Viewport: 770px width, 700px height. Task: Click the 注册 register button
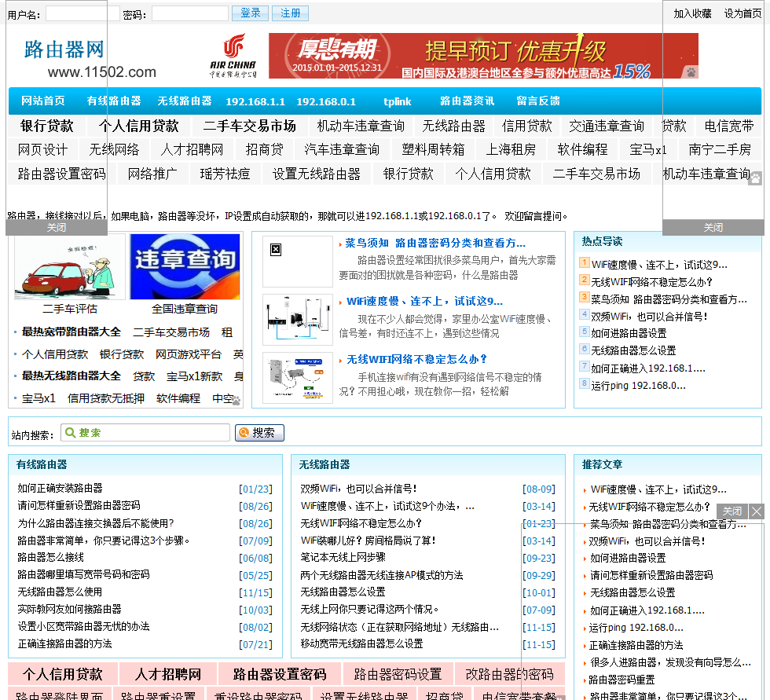(290, 13)
